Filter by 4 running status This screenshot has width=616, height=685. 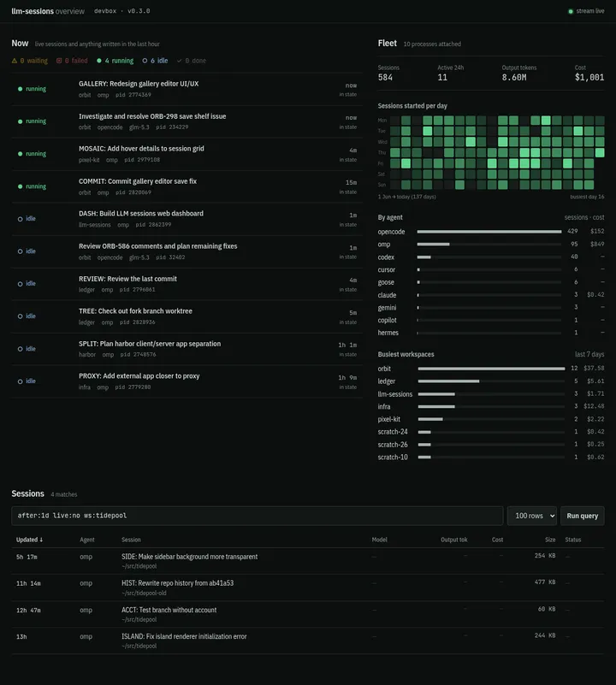115,61
